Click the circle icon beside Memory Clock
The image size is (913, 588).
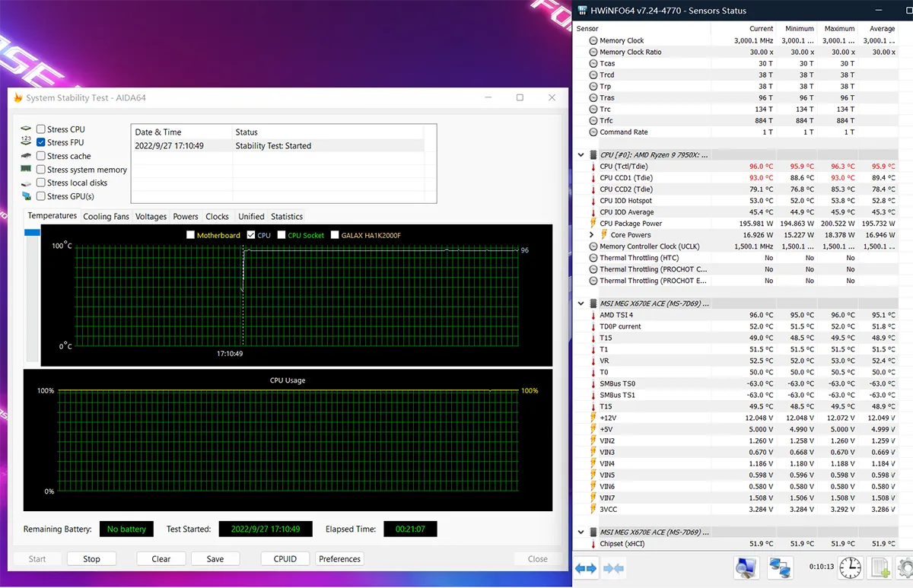coord(593,40)
